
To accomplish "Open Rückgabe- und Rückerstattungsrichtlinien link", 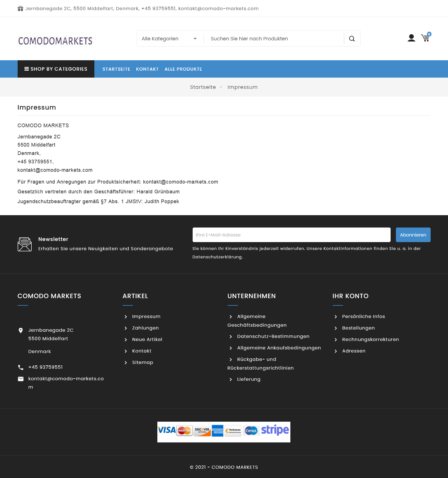I will tap(260, 364).
